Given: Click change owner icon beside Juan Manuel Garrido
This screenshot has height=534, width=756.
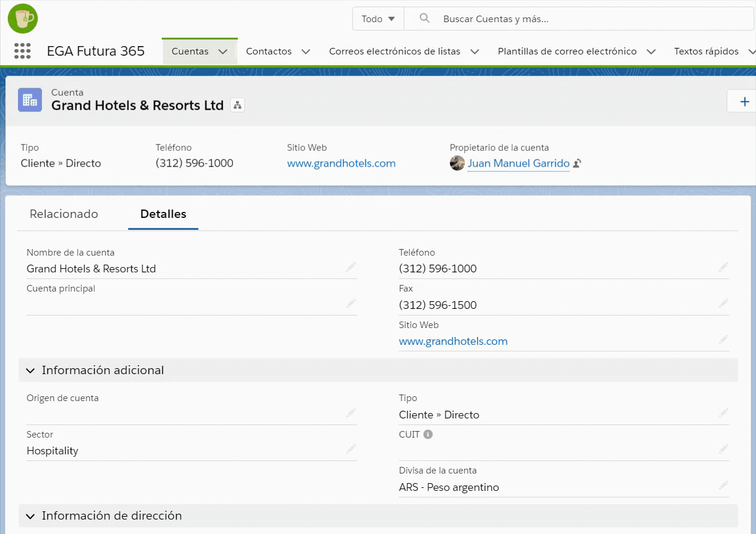Looking at the screenshot, I should 577,163.
